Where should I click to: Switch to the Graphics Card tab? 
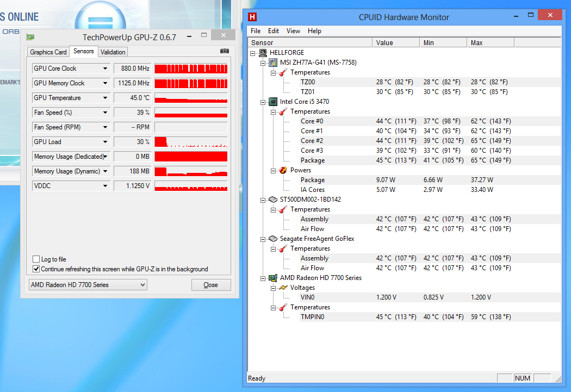pyautogui.click(x=48, y=52)
